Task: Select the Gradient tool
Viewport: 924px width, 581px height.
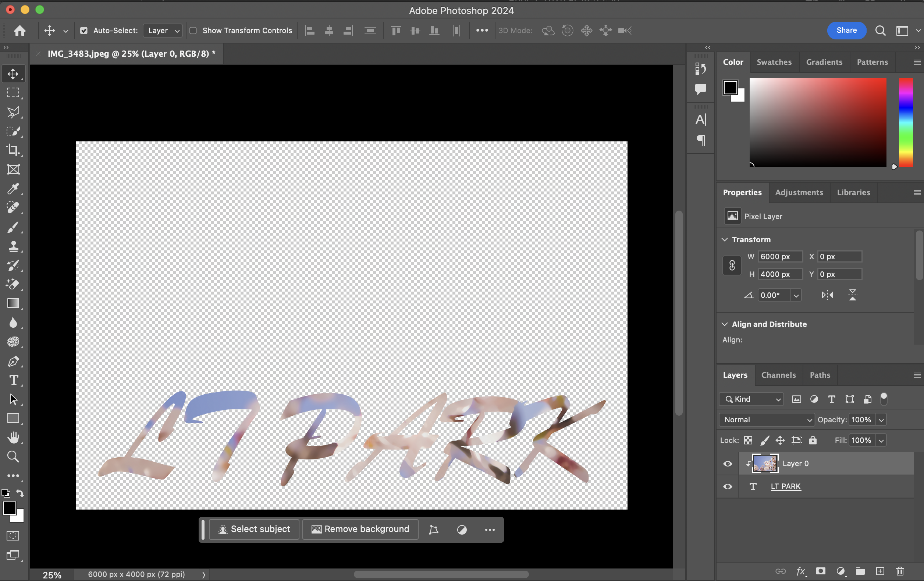Action: coord(13,303)
